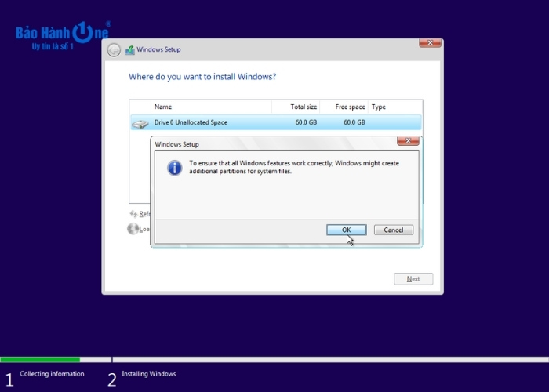Click the Windows Setup title icon
The image size is (549, 392).
pos(130,50)
